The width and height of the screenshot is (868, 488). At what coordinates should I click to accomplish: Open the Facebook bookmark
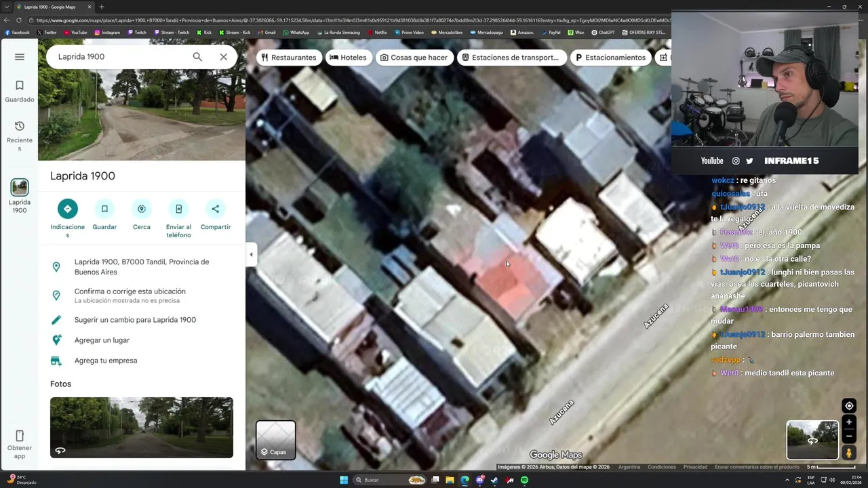click(x=17, y=33)
